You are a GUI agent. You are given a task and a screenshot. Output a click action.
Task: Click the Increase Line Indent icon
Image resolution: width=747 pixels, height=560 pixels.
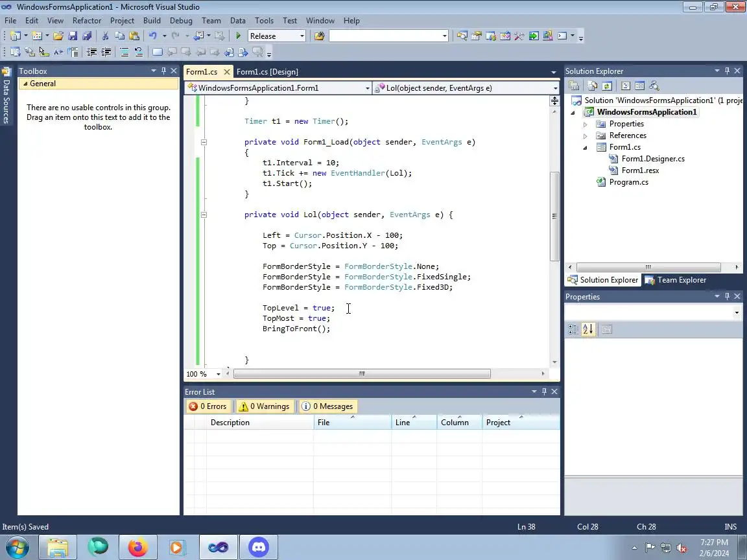tap(106, 52)
